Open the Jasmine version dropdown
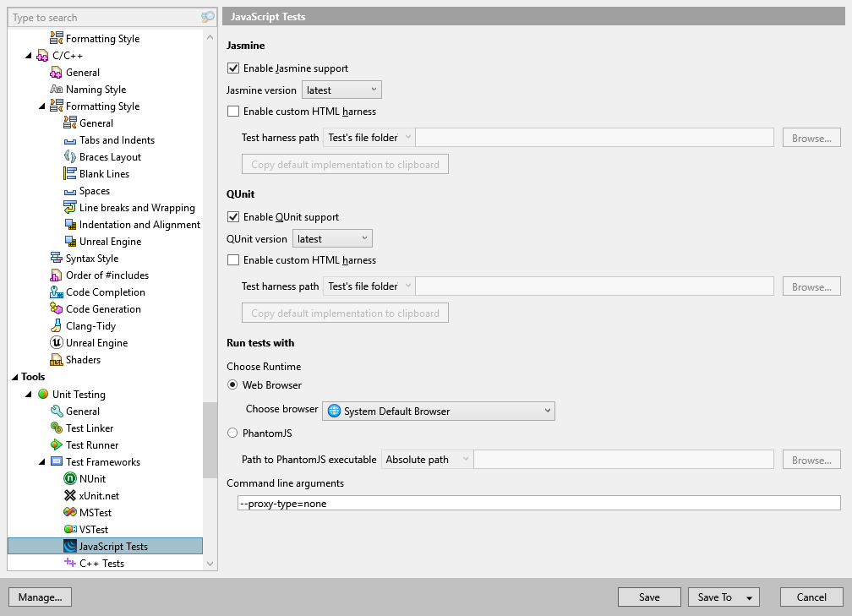 click(341, 89)
